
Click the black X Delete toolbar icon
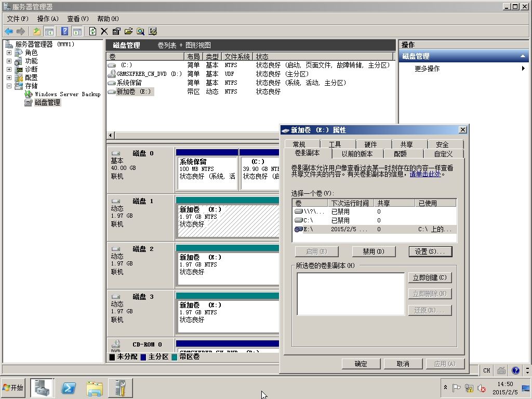(104, 32)
